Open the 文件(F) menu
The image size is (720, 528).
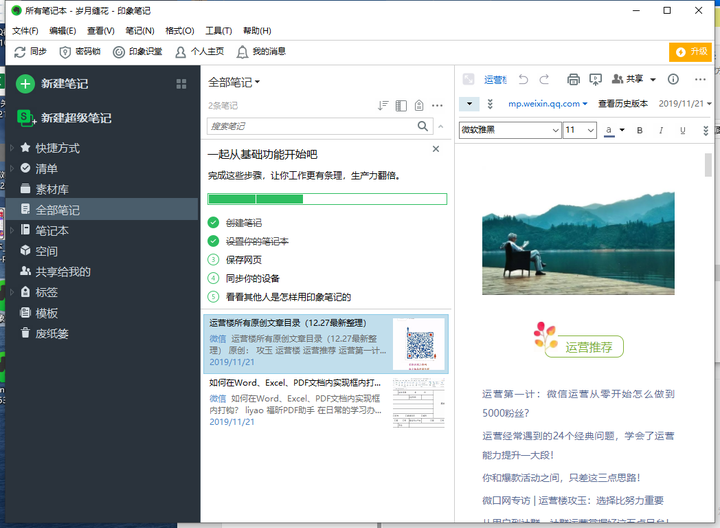25,31
